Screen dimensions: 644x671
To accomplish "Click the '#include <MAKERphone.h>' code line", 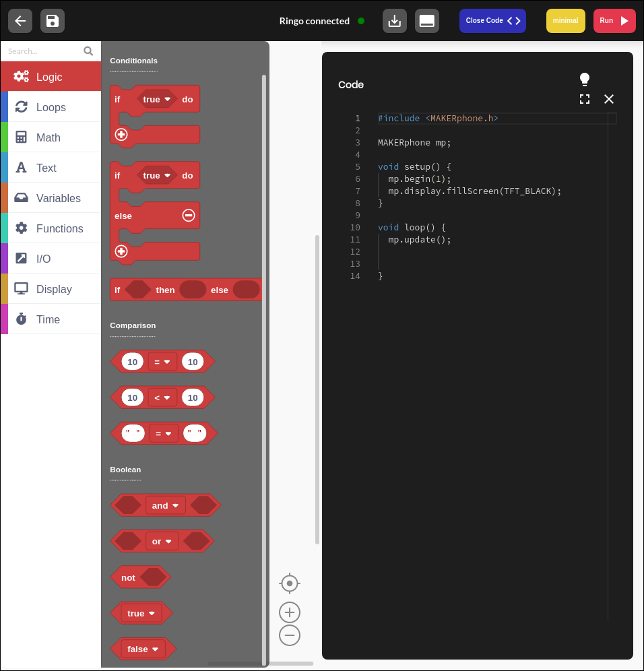I will pyautogui.click(x=438, y=118).
